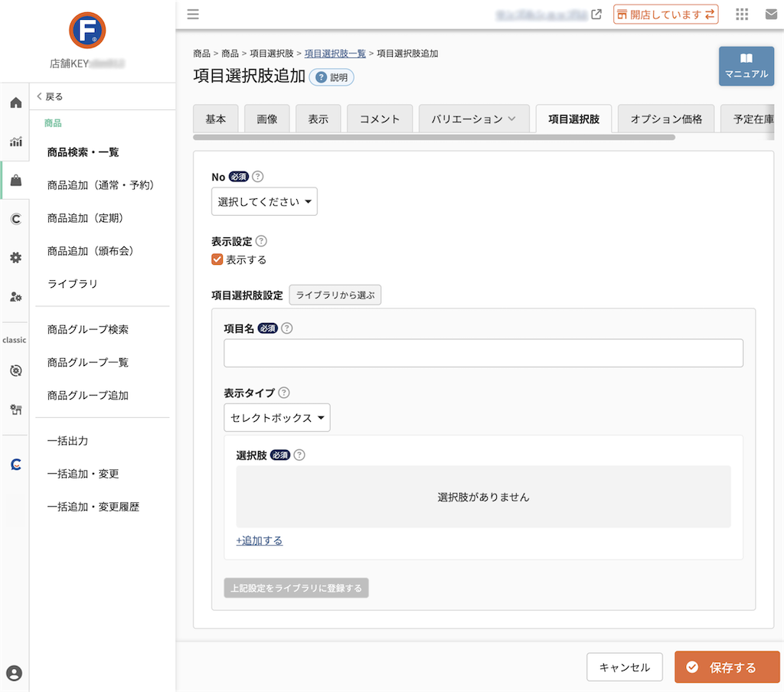Click the futureshop F logo
Screen dimensions: 784x692
coord(87,31)
